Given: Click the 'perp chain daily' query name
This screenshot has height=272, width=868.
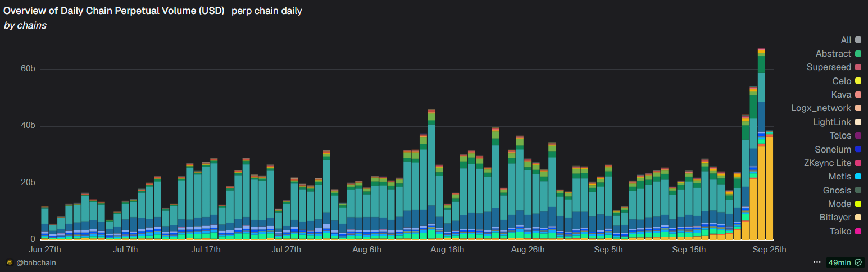Looking at the screenshot, I should pos(266,11).
